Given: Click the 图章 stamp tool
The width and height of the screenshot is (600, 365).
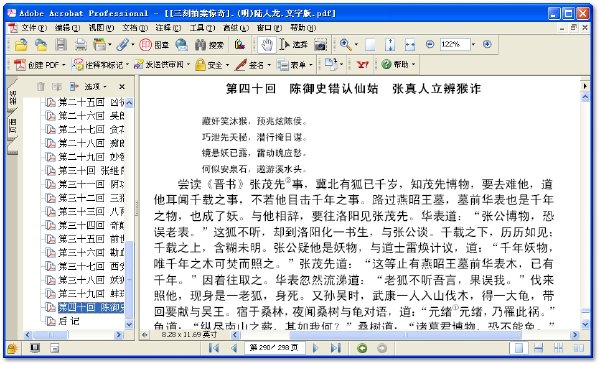Looking at the screenshot, I should [x=155, y=45].
